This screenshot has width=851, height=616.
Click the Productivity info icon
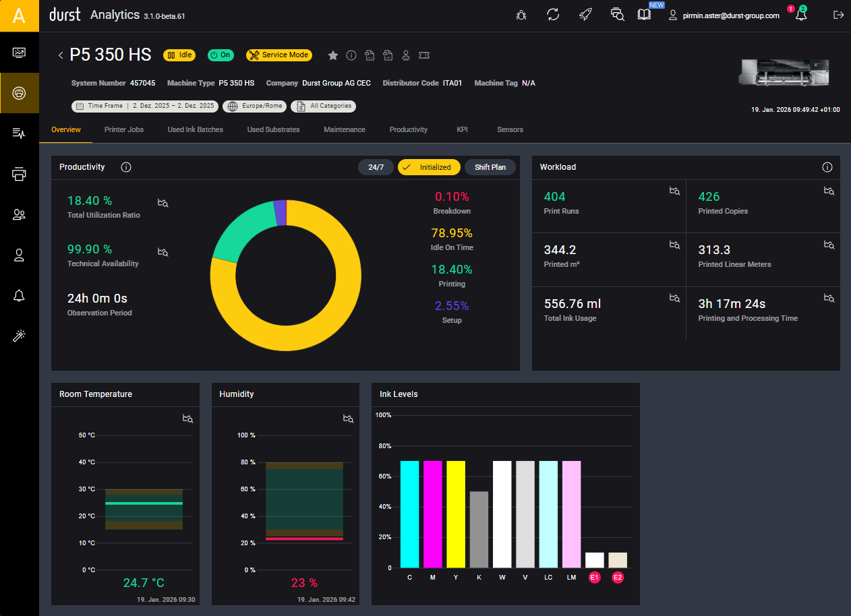click(x=126, y=167)
